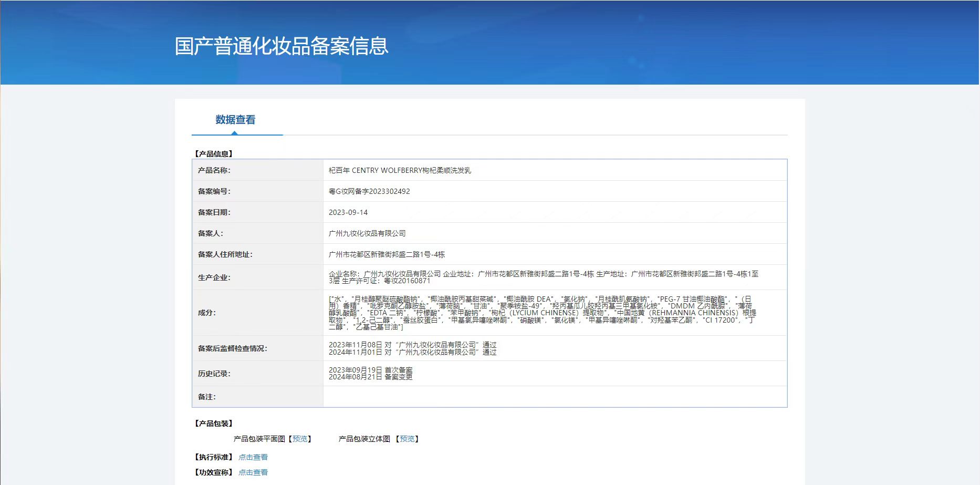
Task: Click the 2024年08月21日 备案变更 history entry
Action: (x=370, y=377)
